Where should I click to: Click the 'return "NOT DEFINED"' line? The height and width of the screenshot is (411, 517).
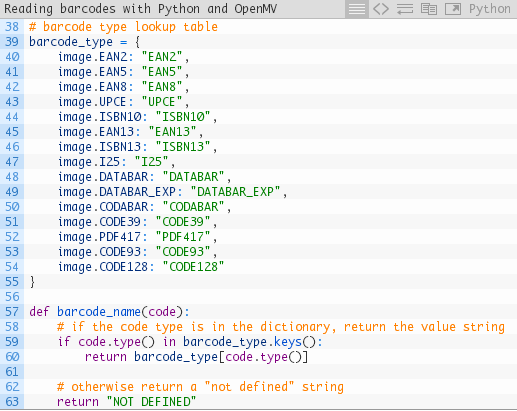127,402
